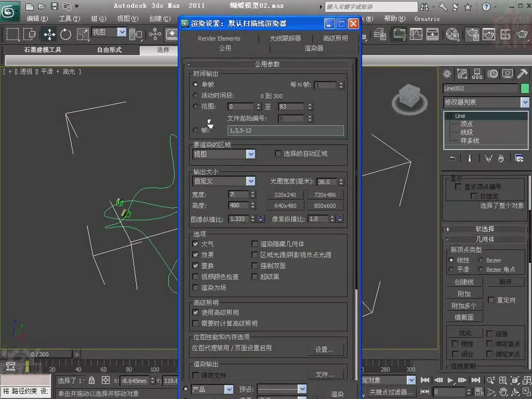Select the Scale tool in the toolbar
This screenshot has height=399, width=532.
82,34
